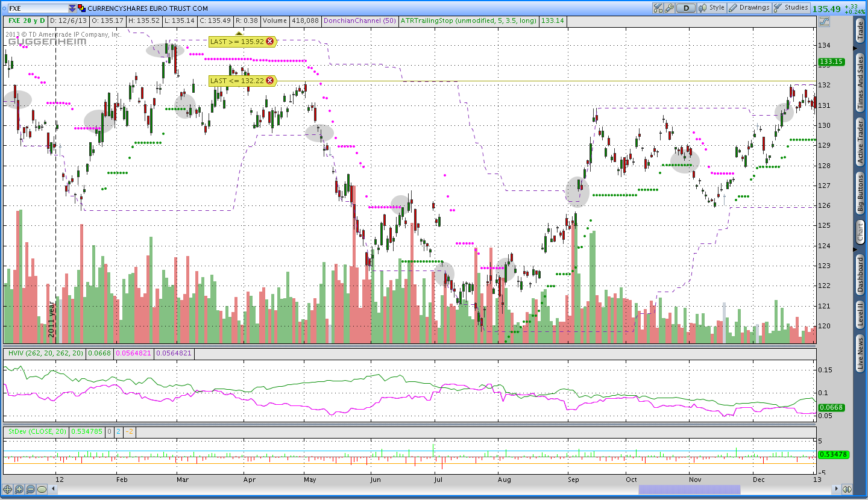The width and height of the screenshot is (868, 500).
Task: Click the price axis curve icon
Action: pos(824,21)
